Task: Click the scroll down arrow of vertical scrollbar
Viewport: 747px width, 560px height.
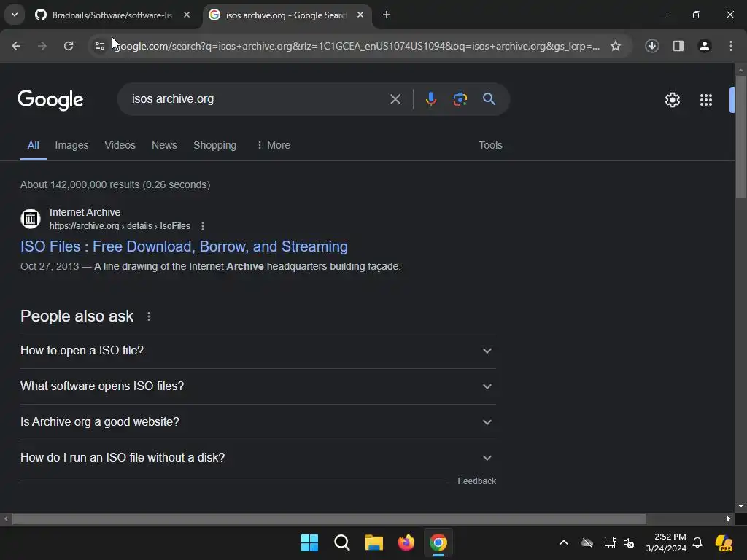Action: (740, 506)
